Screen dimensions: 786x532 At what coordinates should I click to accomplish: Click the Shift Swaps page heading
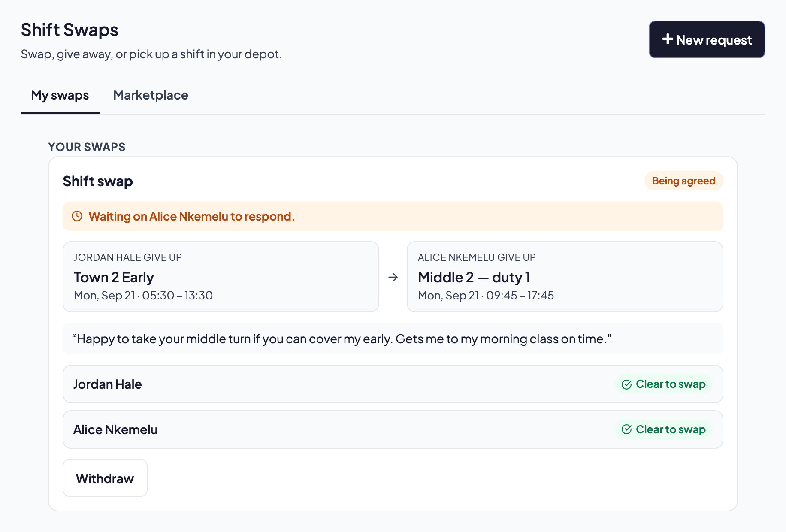pyautogui.click(x=70, y=30)
